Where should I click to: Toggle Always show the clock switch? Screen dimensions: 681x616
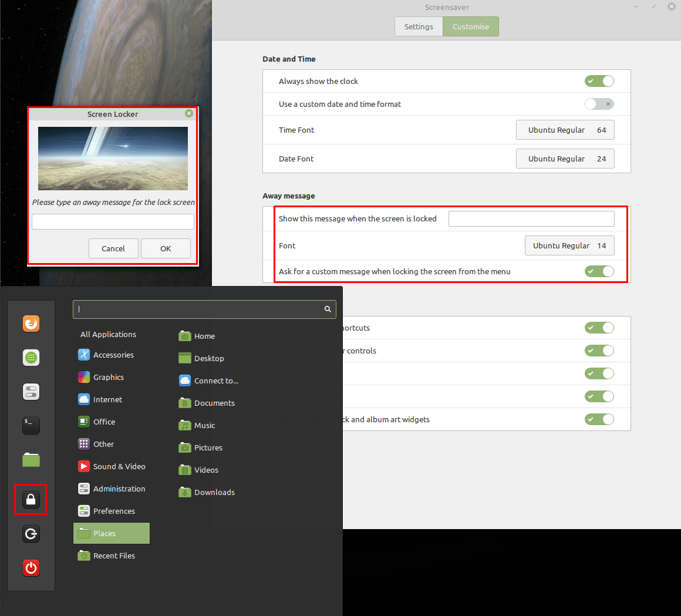599,81
